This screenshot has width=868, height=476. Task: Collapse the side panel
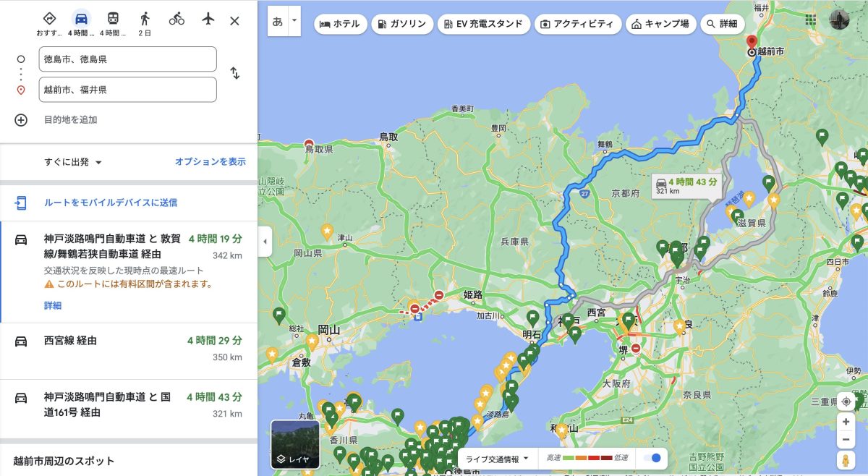pos(265,241)
